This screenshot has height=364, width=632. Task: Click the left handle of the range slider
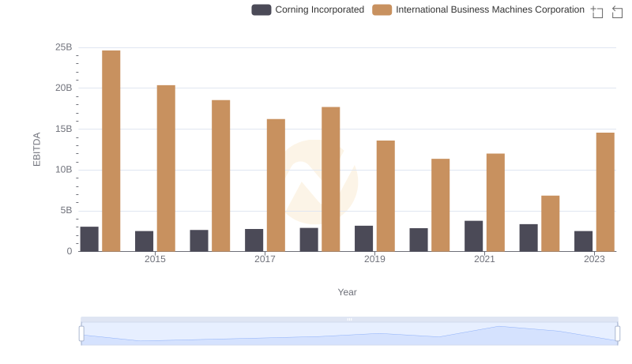[x=81, y=333]
